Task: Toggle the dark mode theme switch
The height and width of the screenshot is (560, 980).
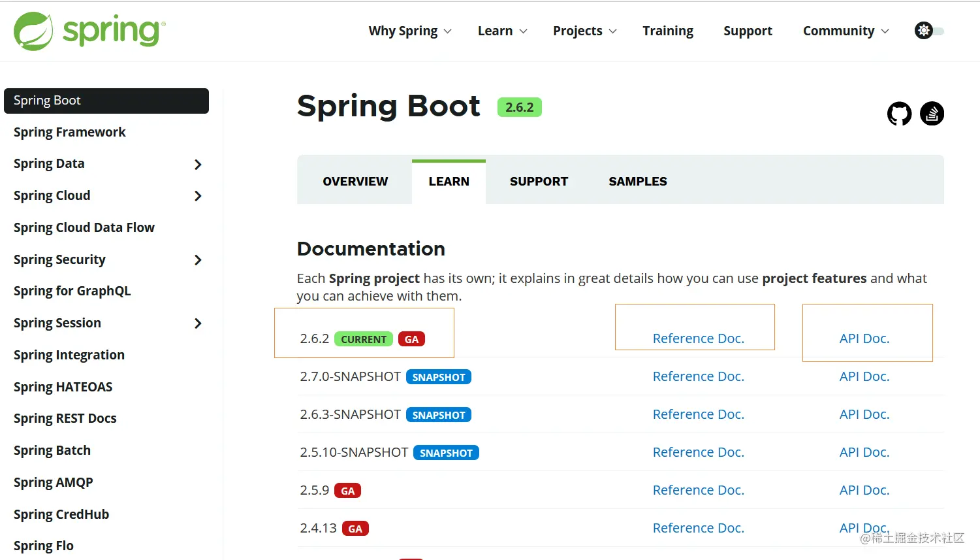Action: coord(929,31)
